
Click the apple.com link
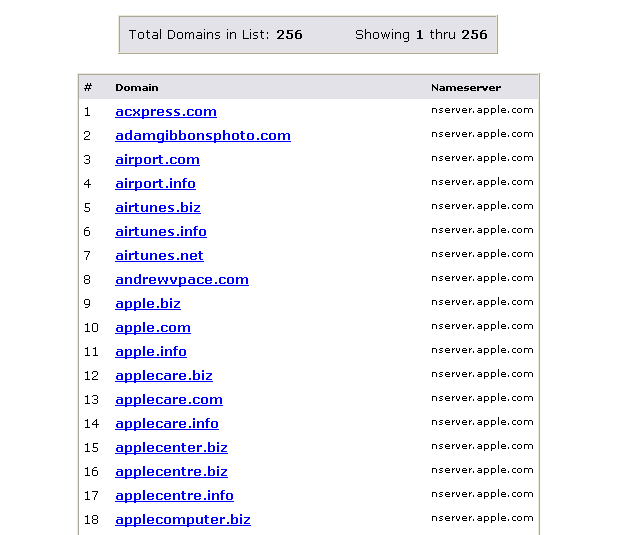click(x=152, y=328)
